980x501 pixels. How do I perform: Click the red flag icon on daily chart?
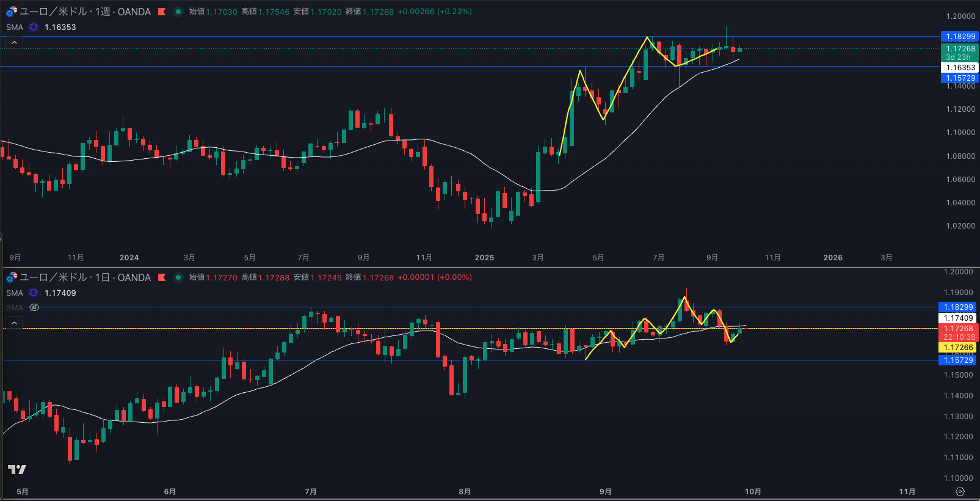tap(162, 277)
